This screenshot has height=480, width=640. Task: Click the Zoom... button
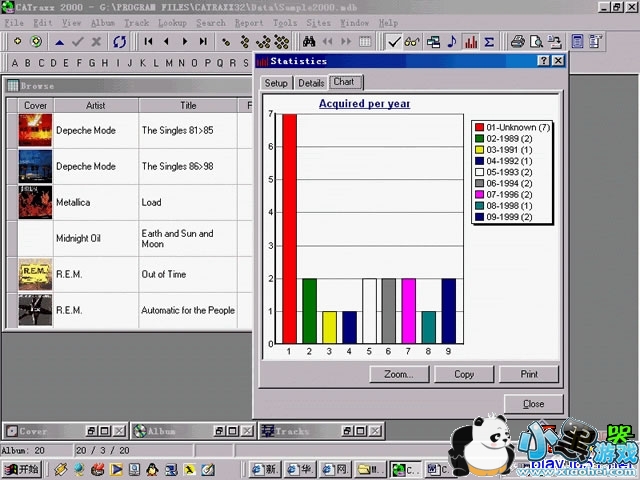pyautogui.click(x=398, y=374)
